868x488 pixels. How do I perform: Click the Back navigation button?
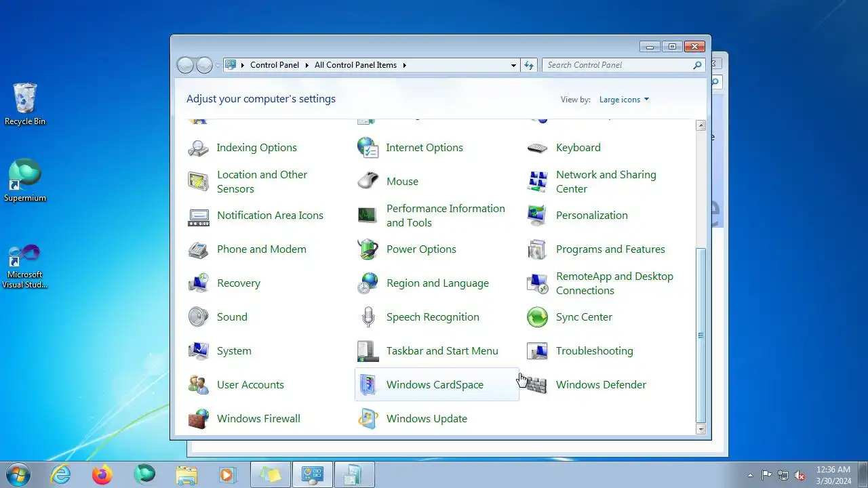coord(185,65)
